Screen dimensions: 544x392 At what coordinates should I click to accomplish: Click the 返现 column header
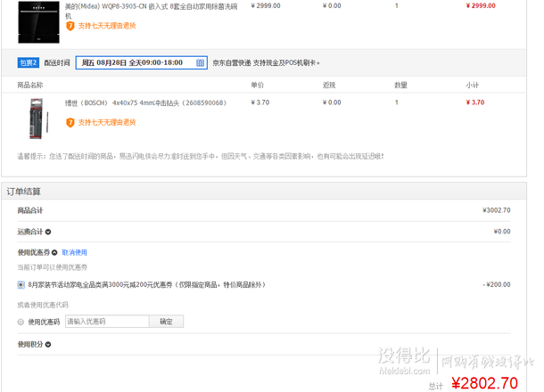329,86
